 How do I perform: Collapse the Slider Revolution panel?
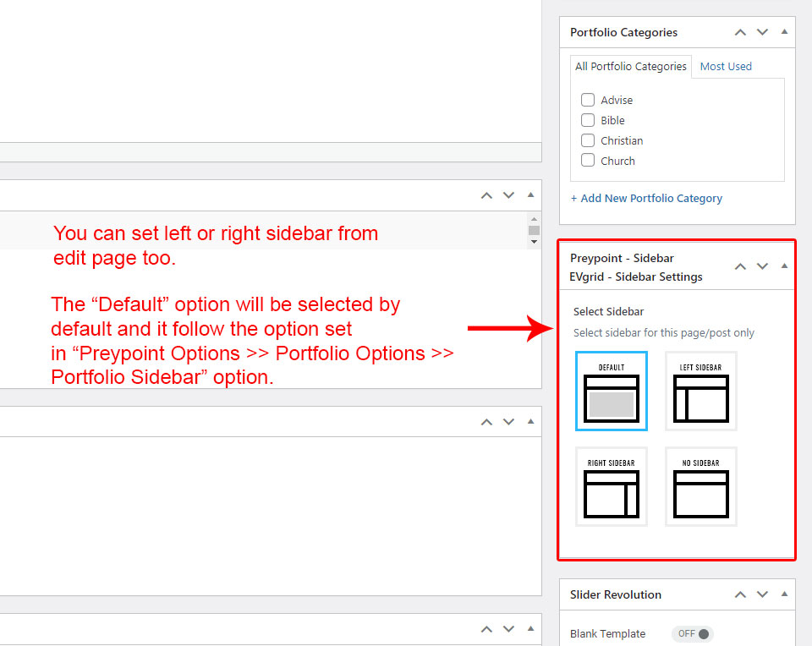point(784,594)
